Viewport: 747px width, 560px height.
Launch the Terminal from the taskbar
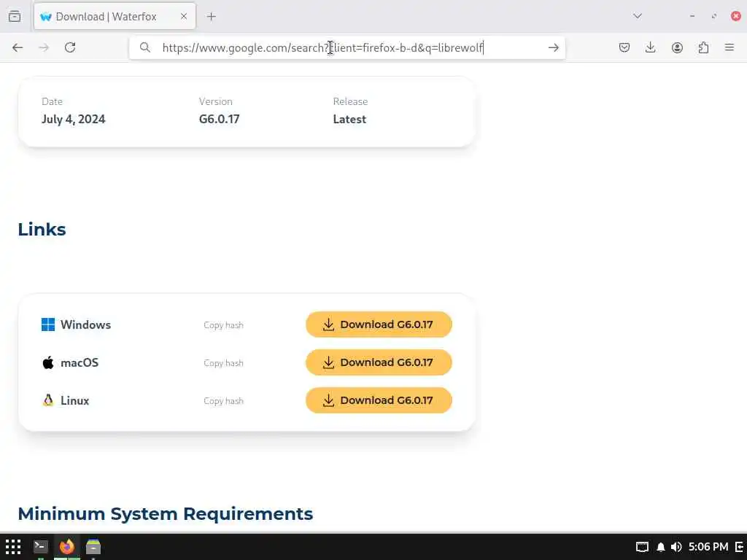(41, 547)
